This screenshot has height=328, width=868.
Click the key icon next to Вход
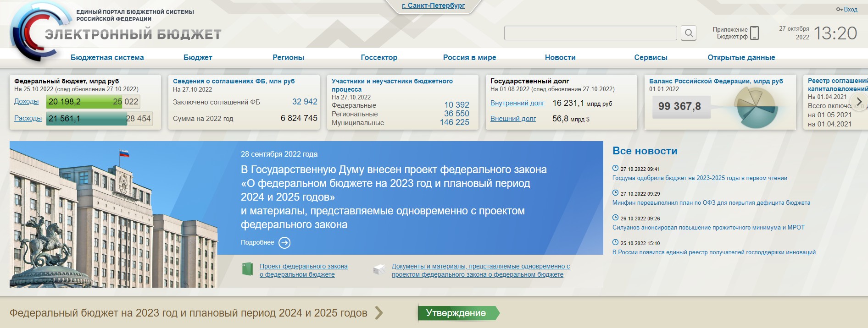click(839, 9)
